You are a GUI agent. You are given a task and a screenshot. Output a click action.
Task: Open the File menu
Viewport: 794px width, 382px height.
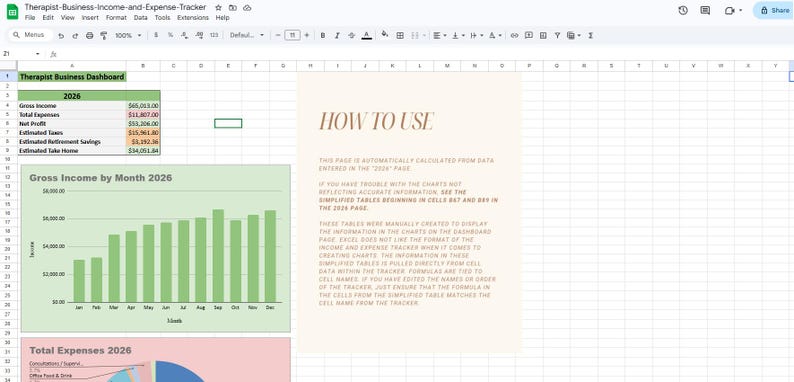click(x=30, y=18)
